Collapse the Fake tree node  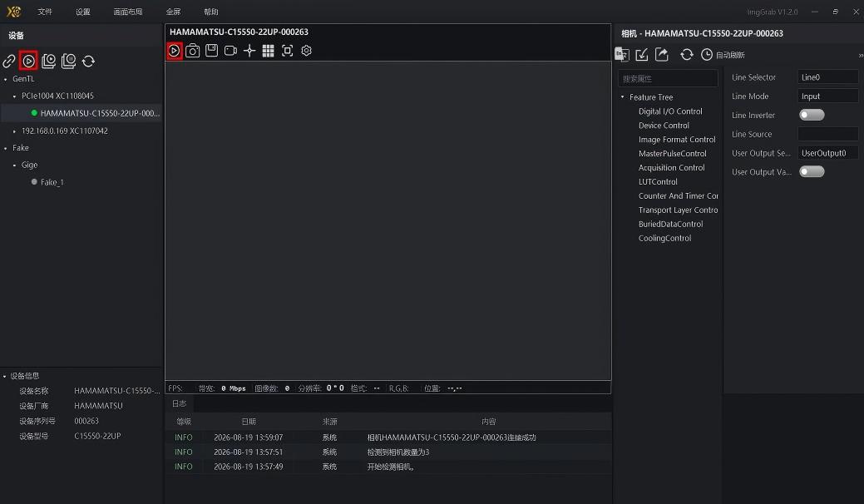tap(6, 148)
